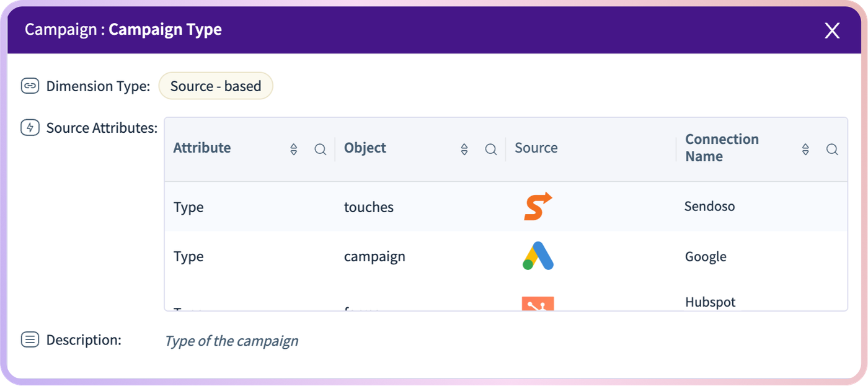Click the Description lines icon

coord(30,339)
